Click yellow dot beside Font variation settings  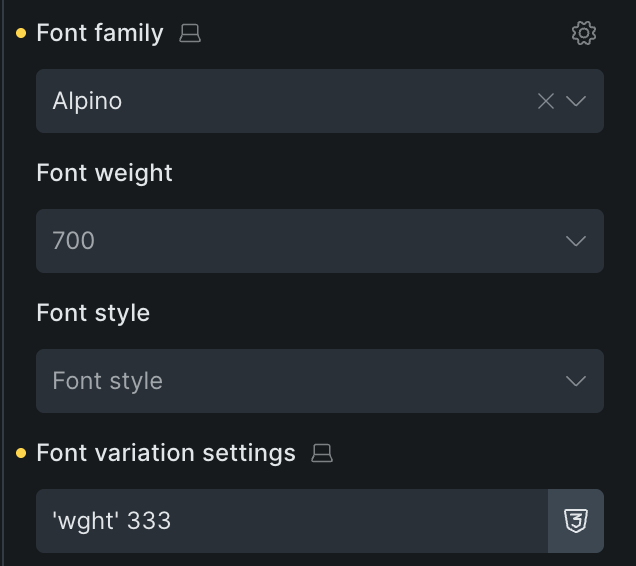coord(21,454)
